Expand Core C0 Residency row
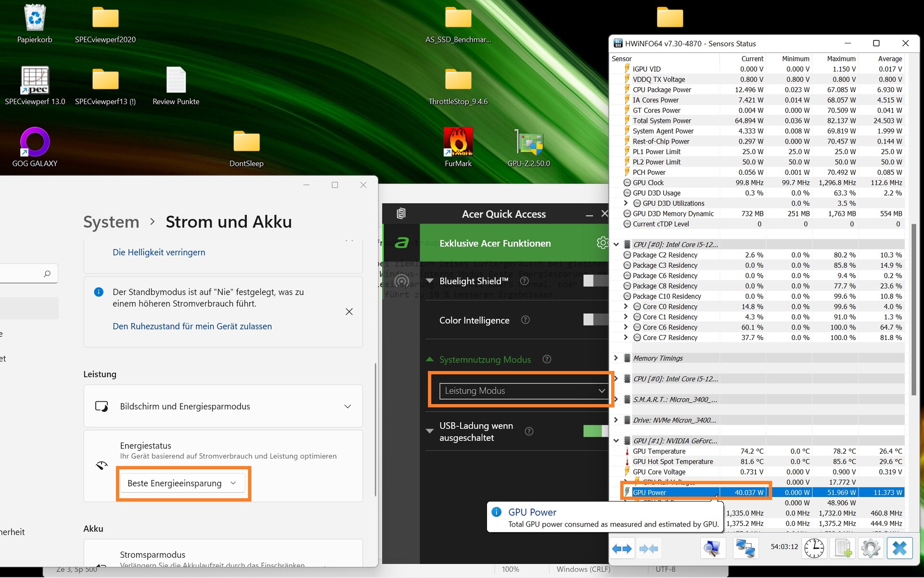This screenshot has height=578, width=924. click(626, 306)
